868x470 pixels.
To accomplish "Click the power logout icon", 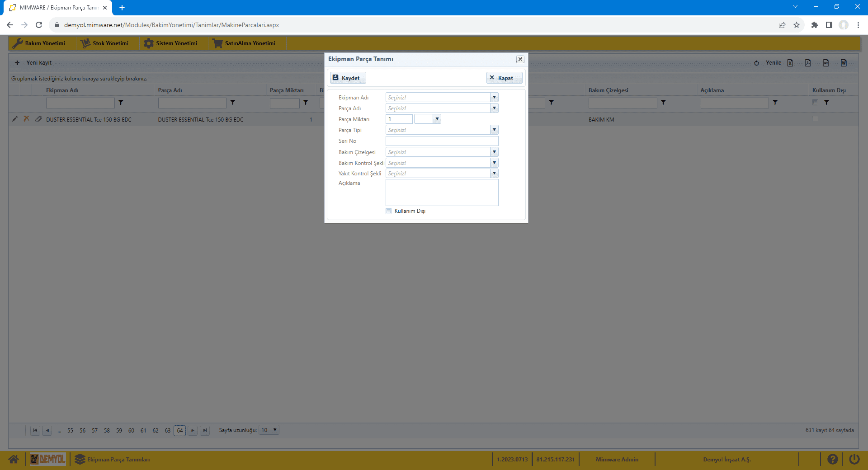I will pos(854,460).
